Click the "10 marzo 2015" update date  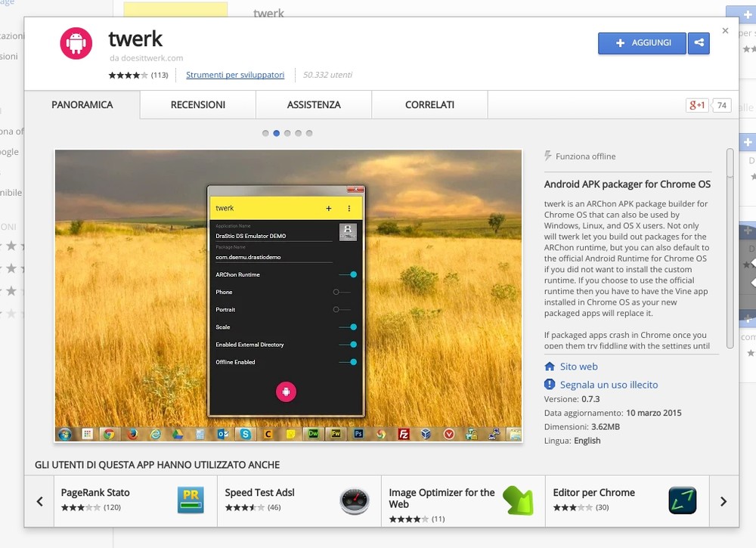pyautogui.click(x=653, y=413)
